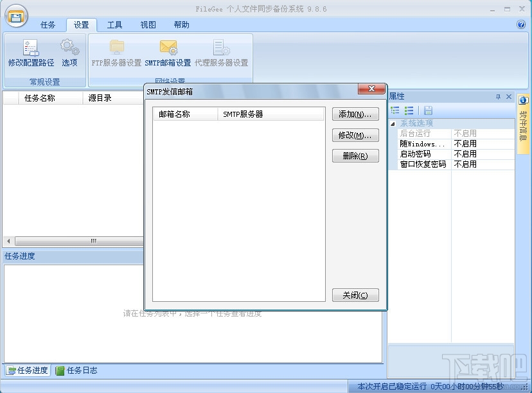
Task: Switch to the 工具 ribbon tab
Action: click(114, 24)
